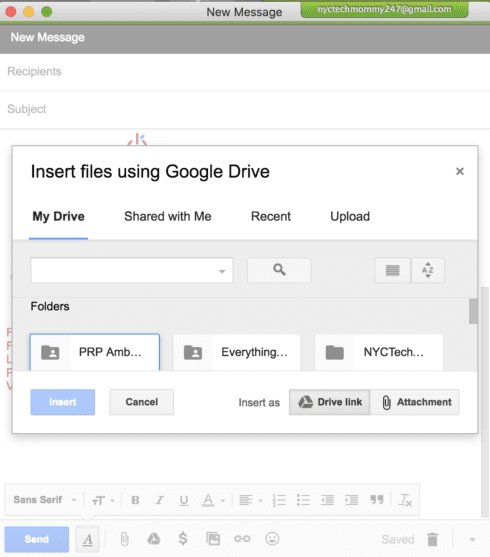Open the Recent tab
The width and height of the screenshot is (490, 557).
[271, 216]
